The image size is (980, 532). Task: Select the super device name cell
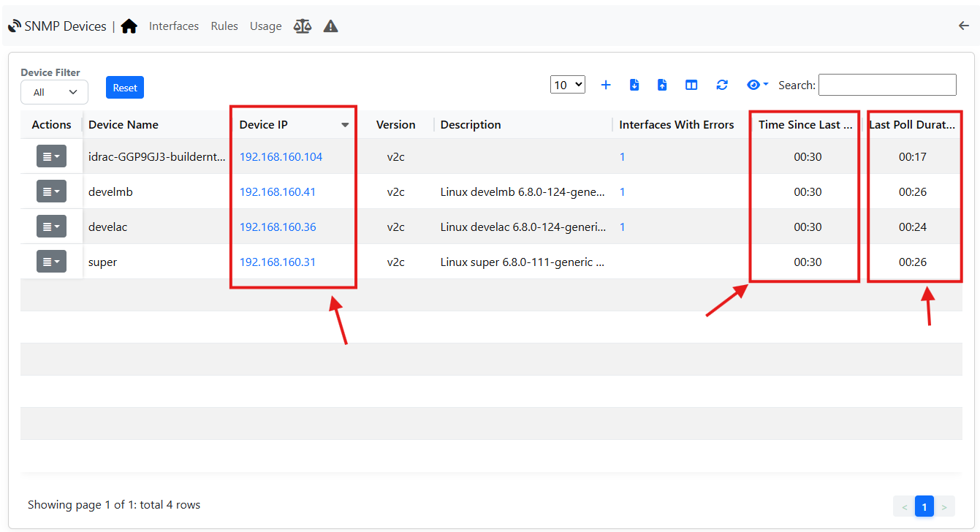(103, 262)
